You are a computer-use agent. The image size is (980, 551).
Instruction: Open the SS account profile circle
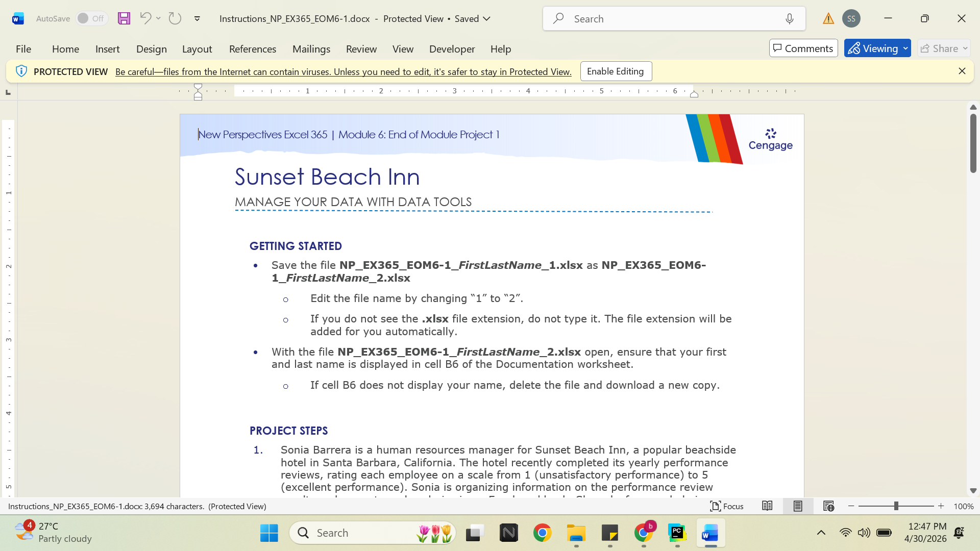click(851, 18)
